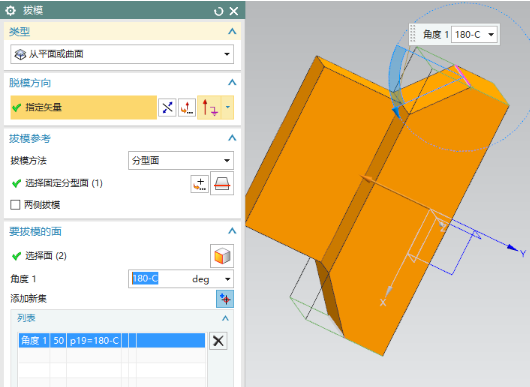This screenshot has height=387, width=530.
Task: Enable the 两侧拔模 checkbox
Action: [15, 205]
